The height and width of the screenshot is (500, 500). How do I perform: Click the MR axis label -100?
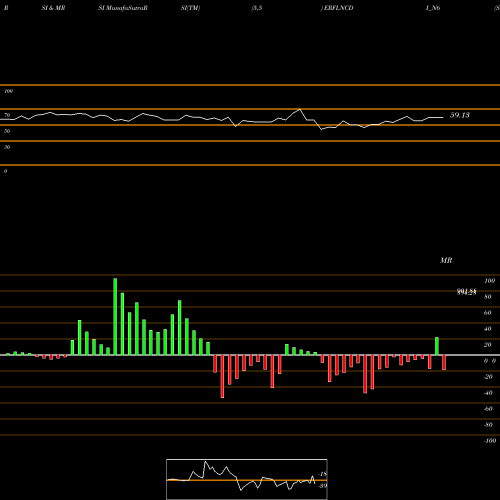[490, 441]
